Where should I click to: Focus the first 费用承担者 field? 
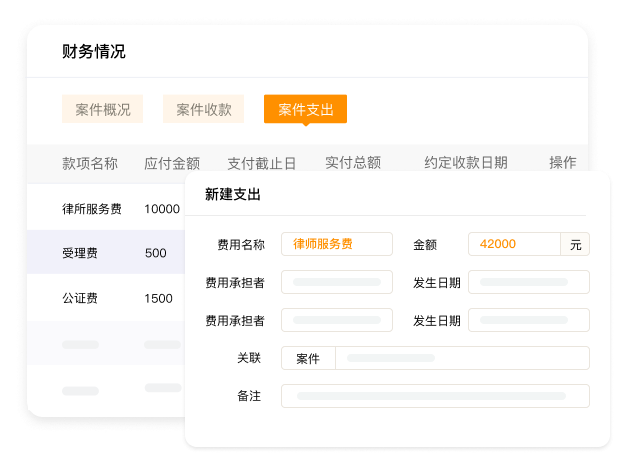pyautogui.click(x=337, y=282)
